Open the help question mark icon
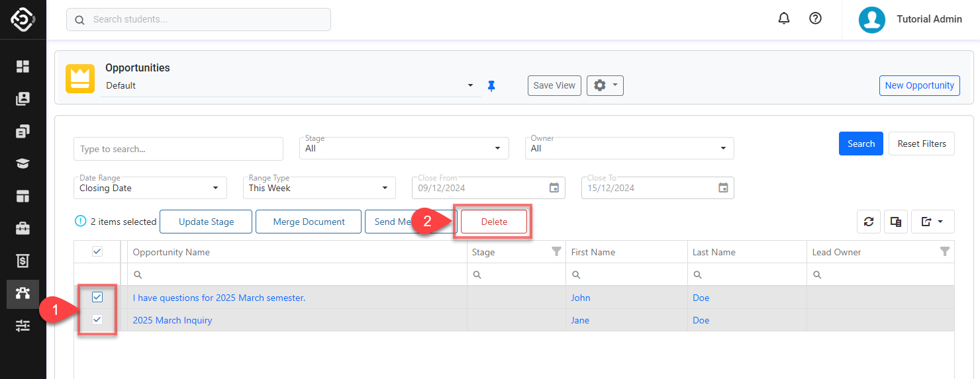The width and height of the screenshot is (980, 379). click(x=816, y=19)
